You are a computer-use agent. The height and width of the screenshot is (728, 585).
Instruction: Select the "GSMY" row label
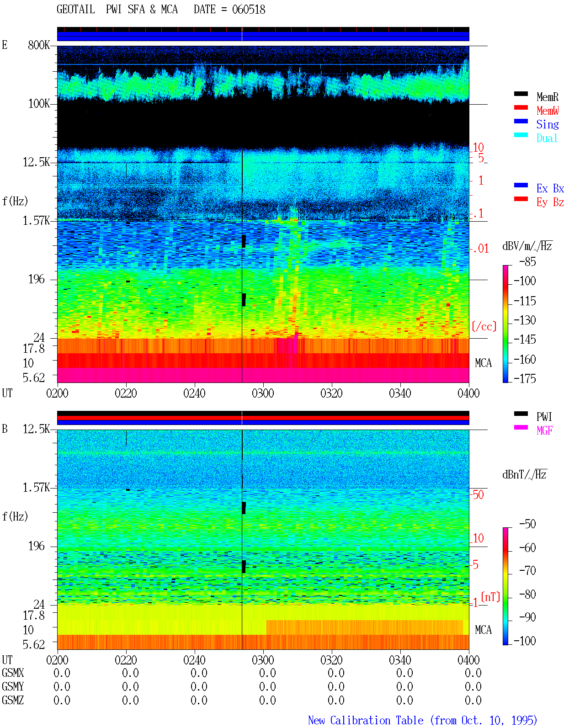pos(13,686)
